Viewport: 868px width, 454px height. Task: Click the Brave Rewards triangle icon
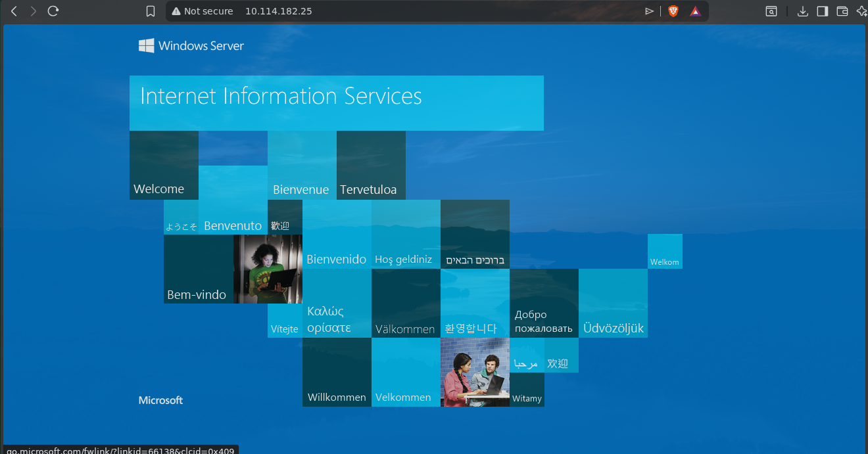(x=695, y=11)
